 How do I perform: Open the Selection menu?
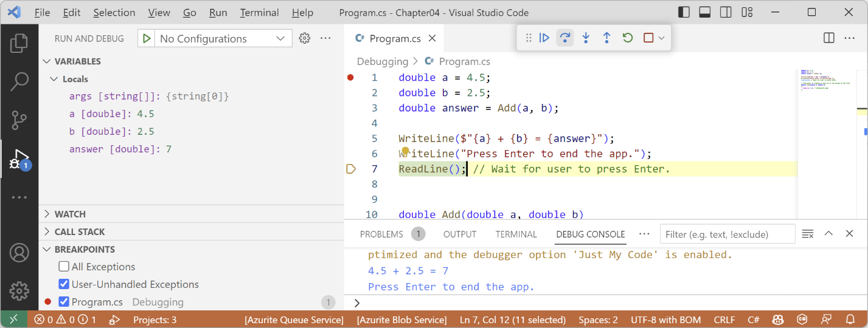[114, 12]
